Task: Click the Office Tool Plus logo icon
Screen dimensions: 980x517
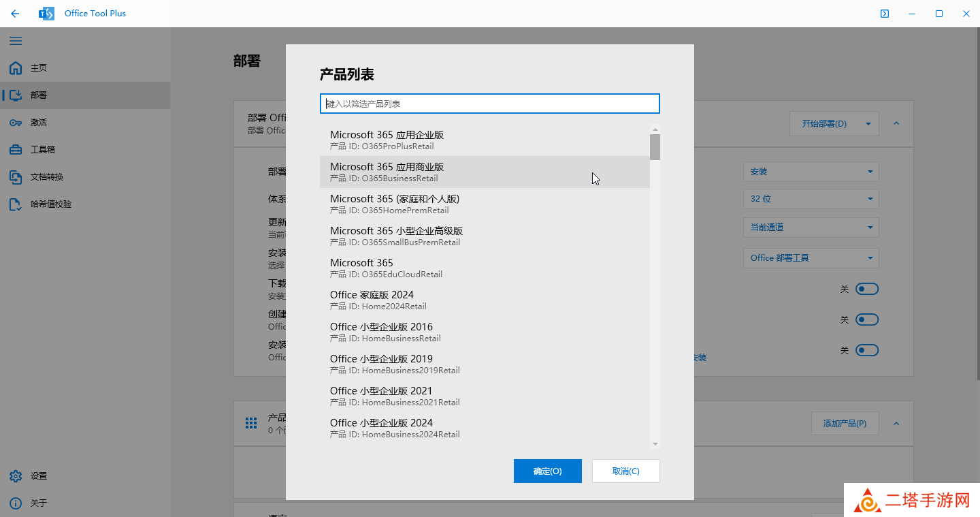Action: pyautogui.click(x=46, y=14)
